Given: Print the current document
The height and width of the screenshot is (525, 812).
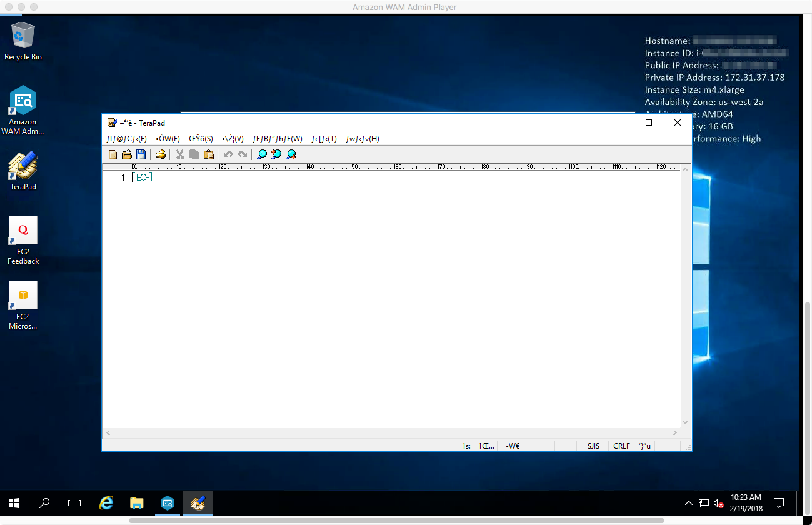Looking at the screenshot, I should (161, 154).
